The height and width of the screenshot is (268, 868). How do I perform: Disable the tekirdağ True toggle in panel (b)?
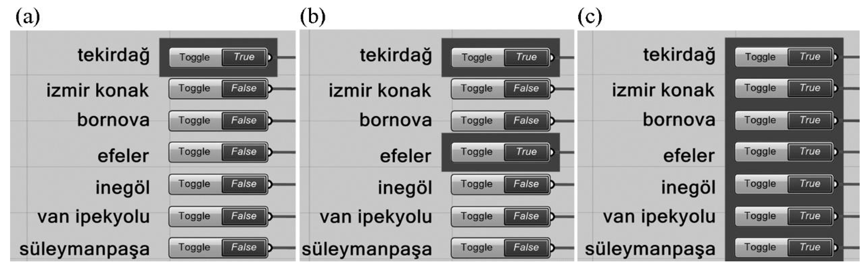point(526,57)
